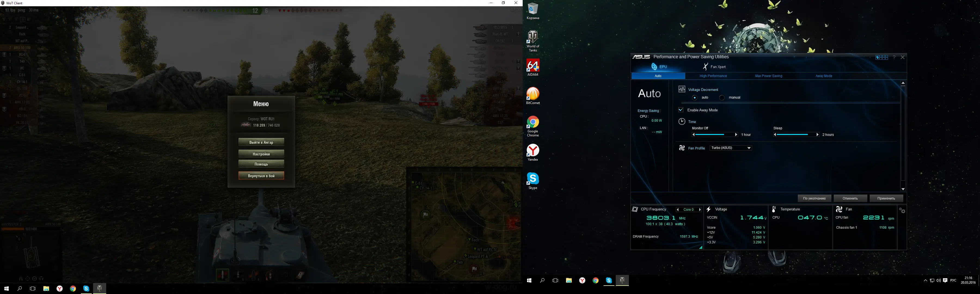Screen dimensions: 980x294
Task: Click Вернуться в бой in game menu
Action: (x=261, y=176)
